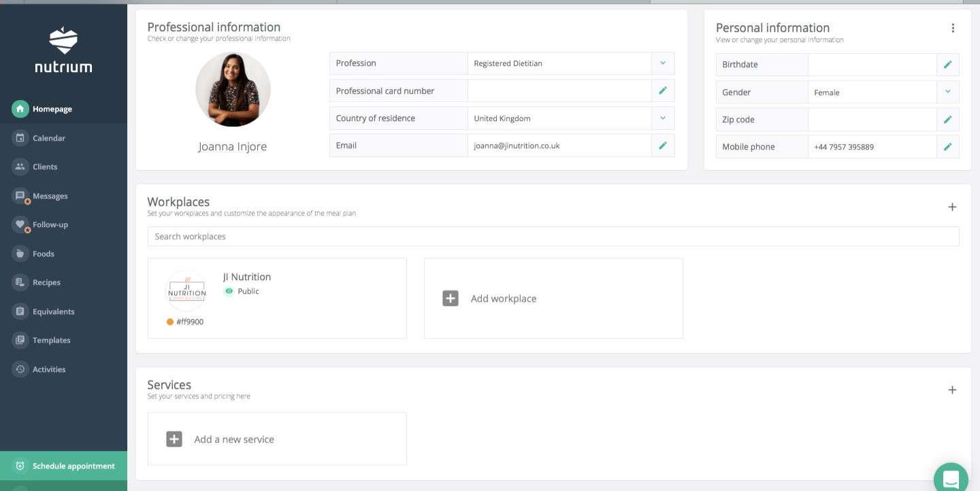Click the Add workplace card

click(x=553, y=298)
